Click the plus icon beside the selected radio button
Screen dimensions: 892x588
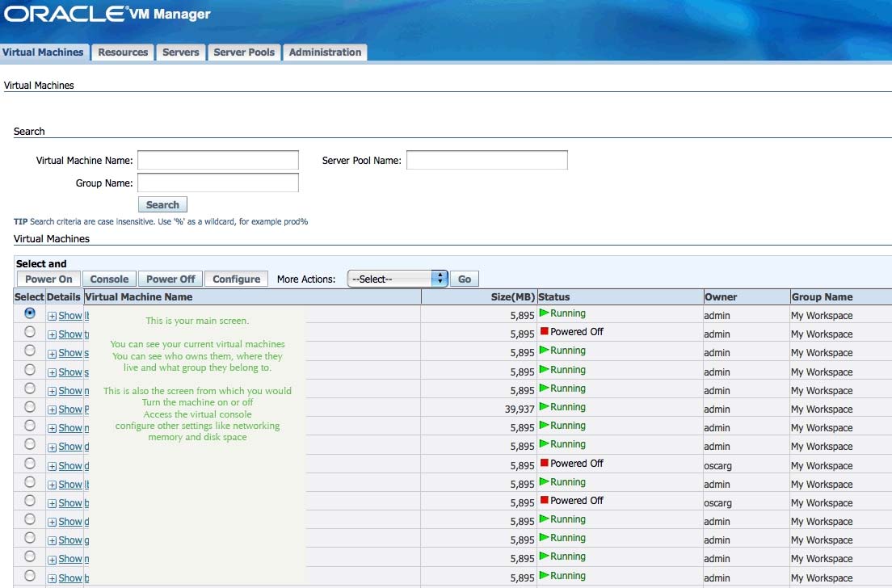pos(52,316)
